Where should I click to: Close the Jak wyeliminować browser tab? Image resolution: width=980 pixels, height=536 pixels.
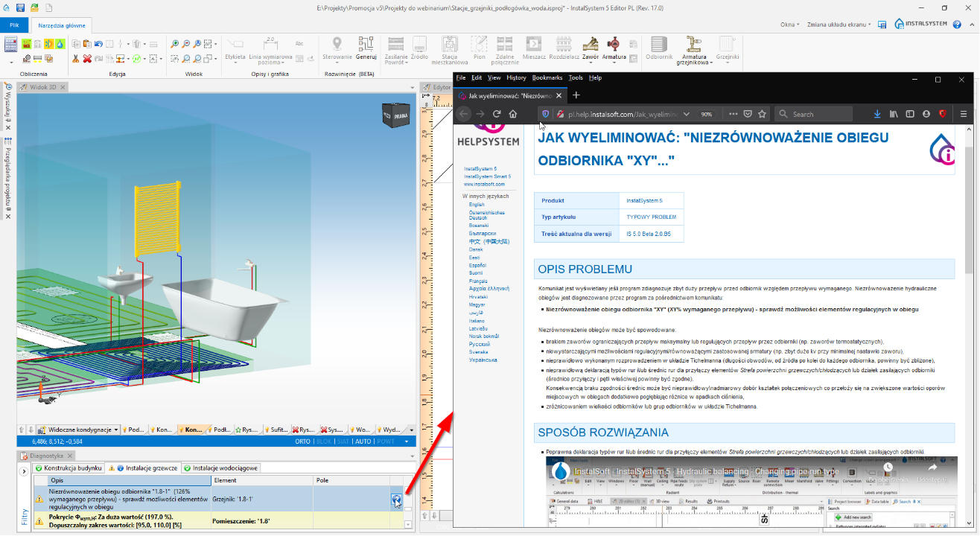[x=558, y=95]
